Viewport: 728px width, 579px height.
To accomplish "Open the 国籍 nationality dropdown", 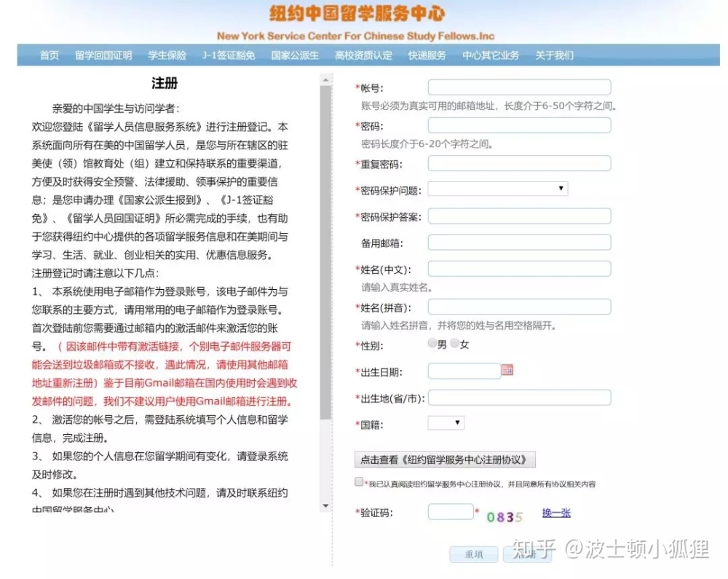I will (x=446, y=422).
